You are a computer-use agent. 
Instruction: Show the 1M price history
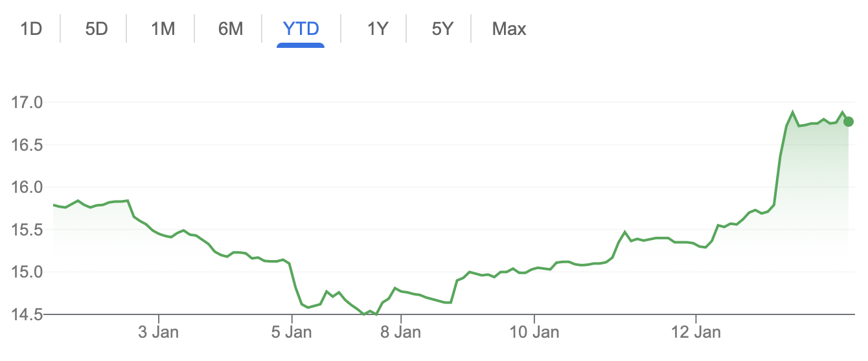163,28
